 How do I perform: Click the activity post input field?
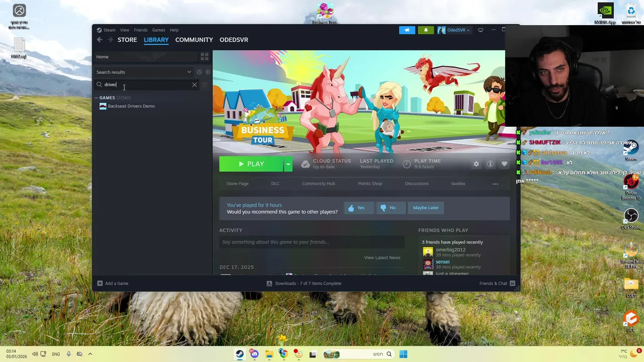point(312,242)
